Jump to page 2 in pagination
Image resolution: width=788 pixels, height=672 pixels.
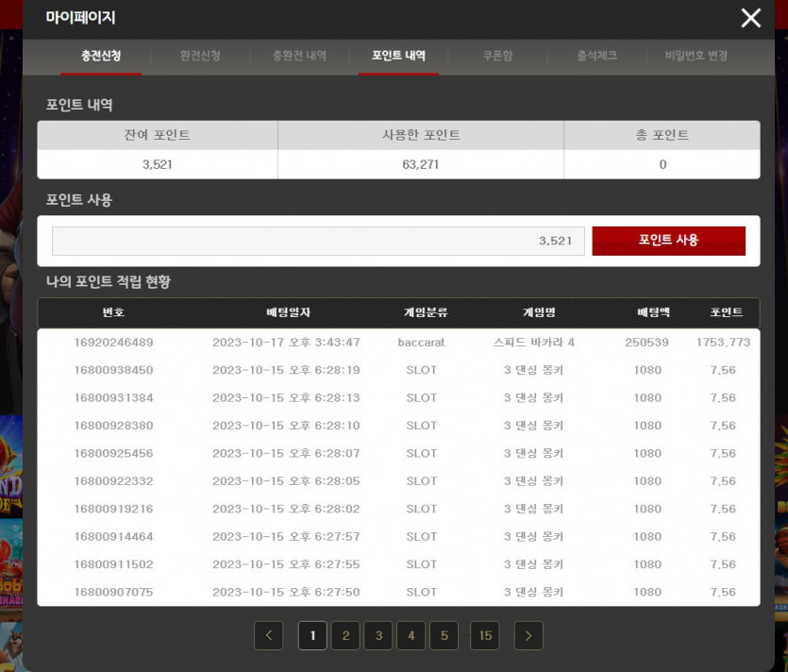(x=345, y=635)
